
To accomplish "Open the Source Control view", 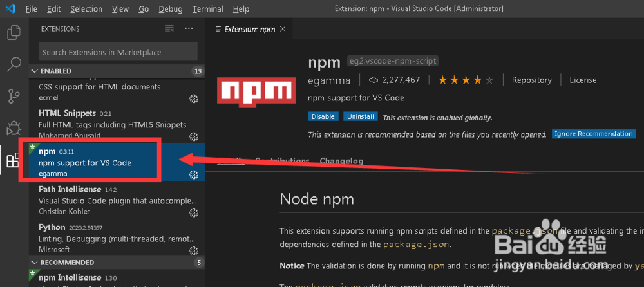I will 14,97.
